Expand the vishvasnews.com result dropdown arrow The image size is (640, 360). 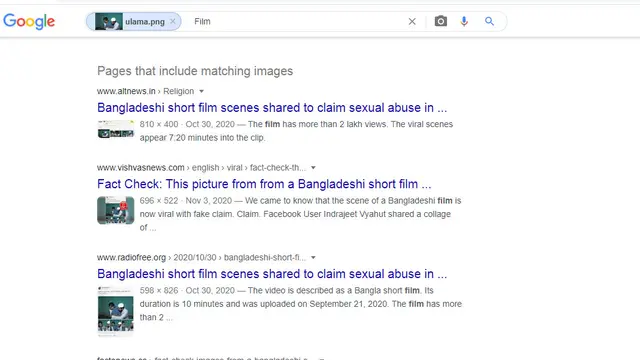click(313, 168)
